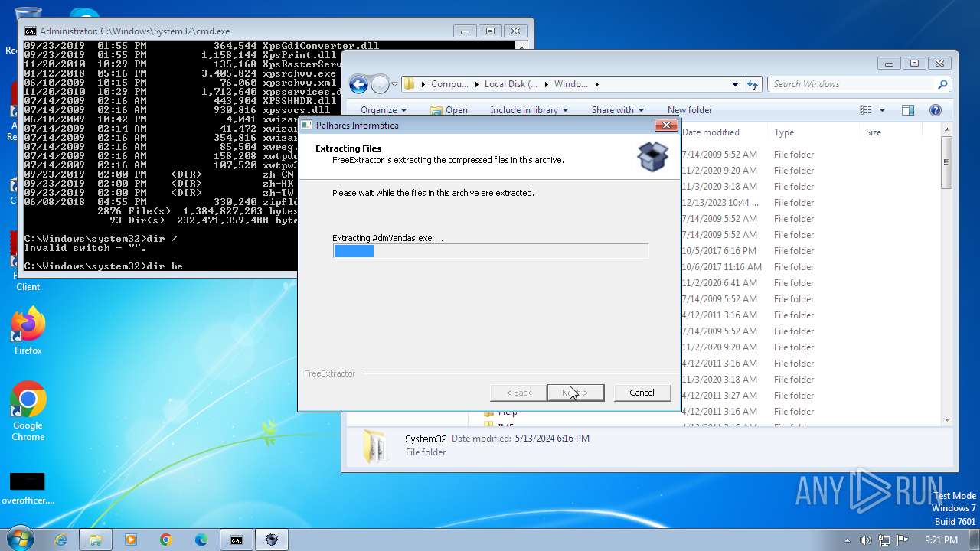
Task: Open Microsoft Edge from the taskbar
Action: tap(201, 540)
